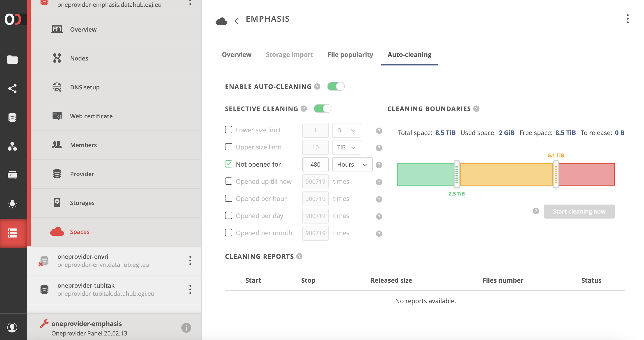Turn off the Selective cleaning toggle
Screen dimensions: 644x340
point(323,109)
